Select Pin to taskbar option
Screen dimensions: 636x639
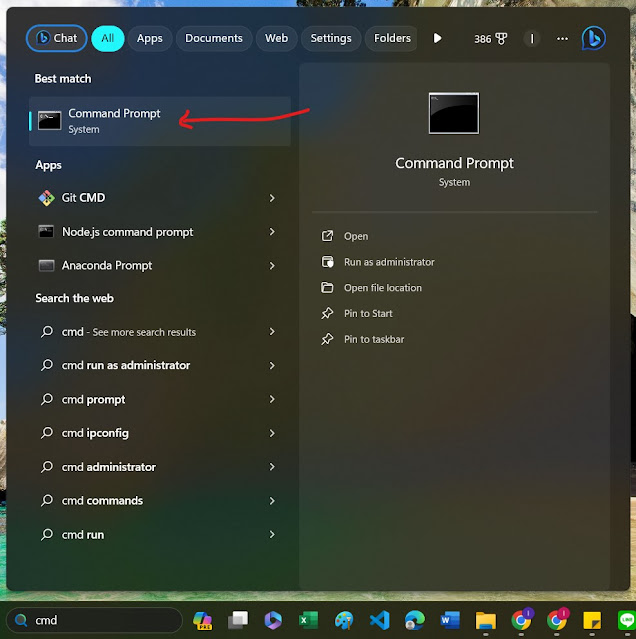coord(374,339)
